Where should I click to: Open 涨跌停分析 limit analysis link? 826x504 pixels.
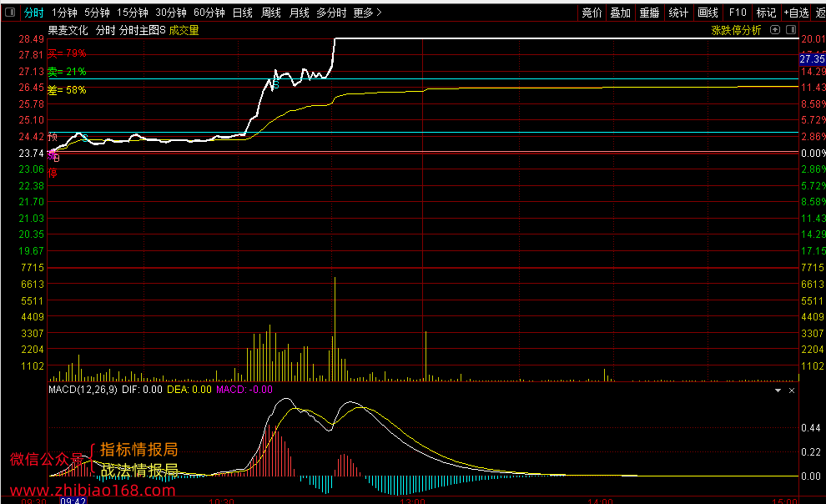pos(736,30)
